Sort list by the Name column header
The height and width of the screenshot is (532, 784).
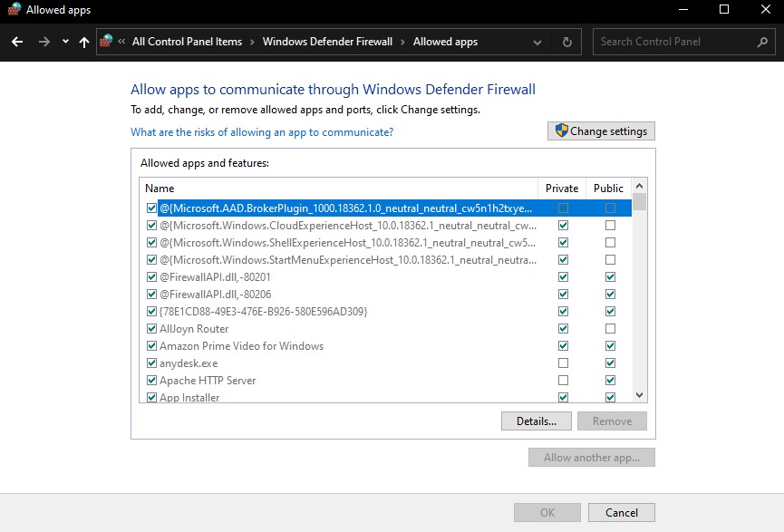click(338, 188)
